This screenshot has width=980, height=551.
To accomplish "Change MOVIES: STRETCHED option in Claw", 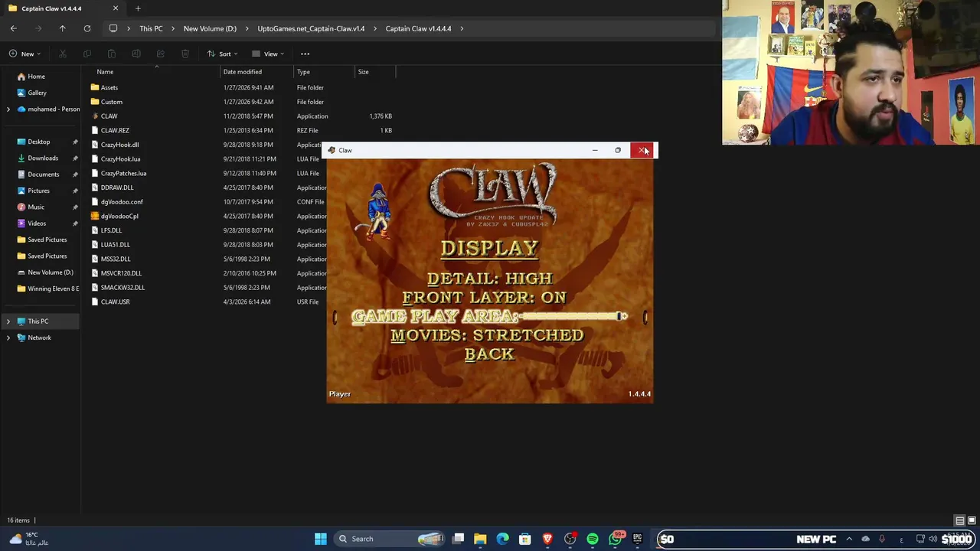I will point(487,335).
